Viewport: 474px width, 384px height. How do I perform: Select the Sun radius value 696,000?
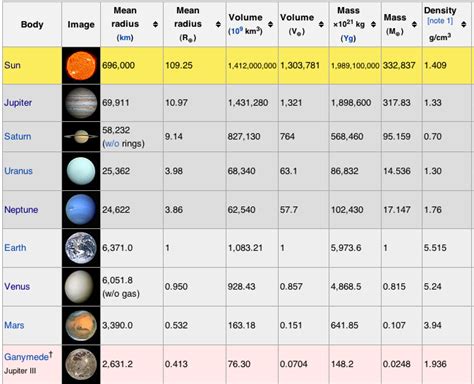(118, 65)
